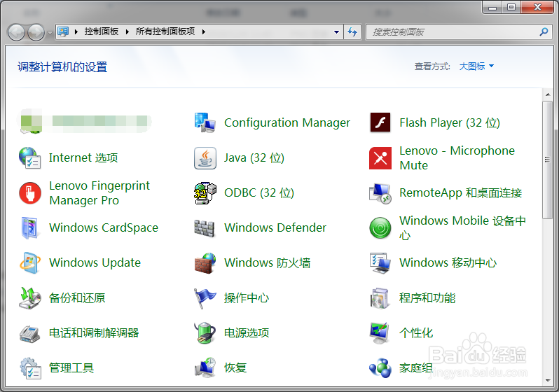Open the Windows Update icon
This screenshot has width=559, height=392.
pyautogui.click(x=30, y=262)
